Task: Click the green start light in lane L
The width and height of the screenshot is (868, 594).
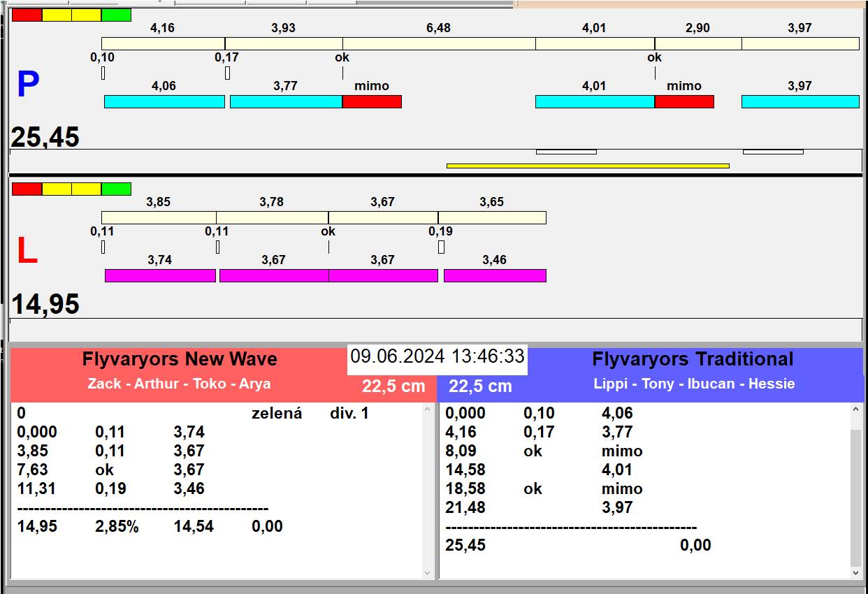Action: click(116, 189)
